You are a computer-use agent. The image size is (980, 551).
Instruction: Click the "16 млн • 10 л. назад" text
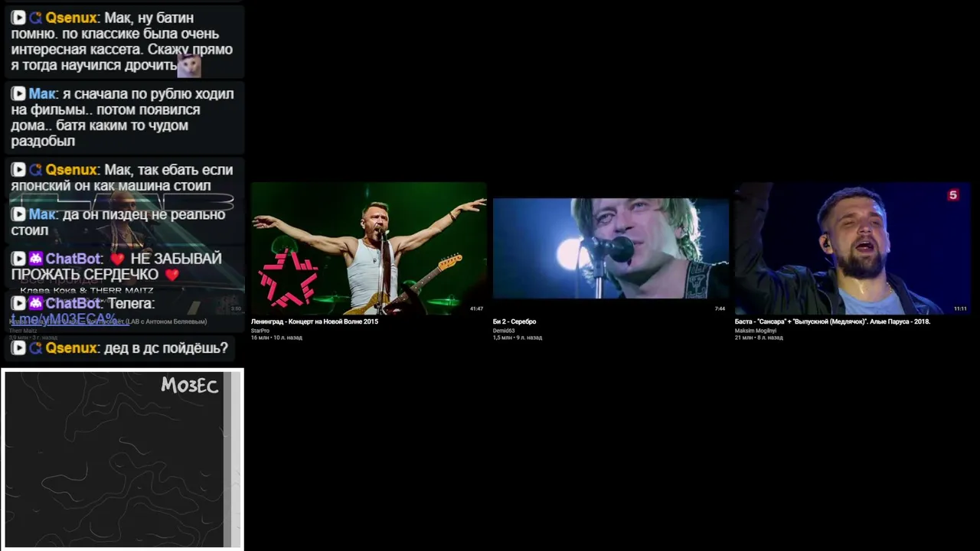[x=276, y=337]
